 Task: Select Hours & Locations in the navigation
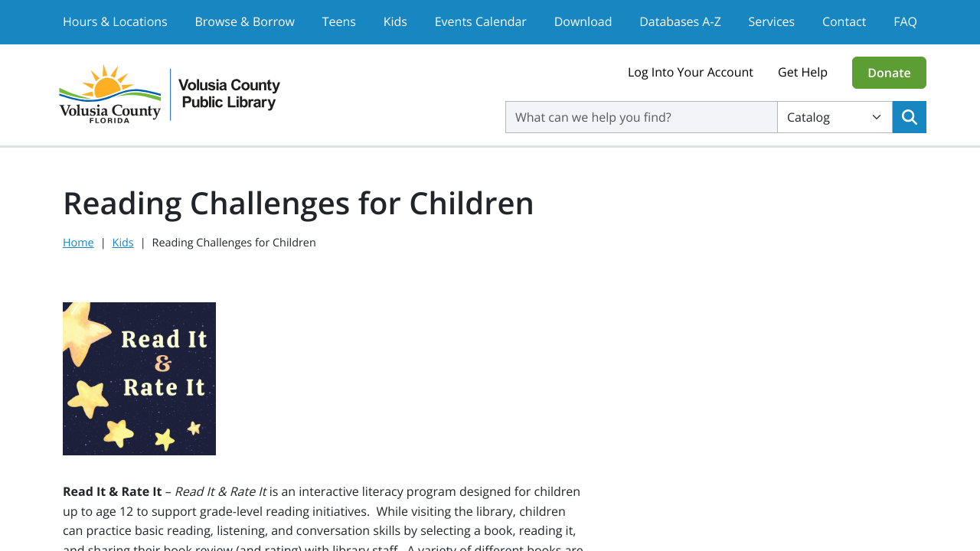point(115,21)
